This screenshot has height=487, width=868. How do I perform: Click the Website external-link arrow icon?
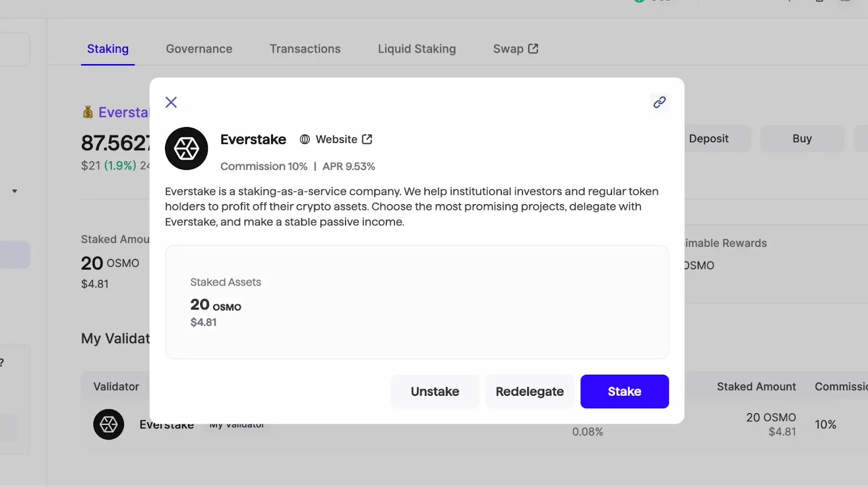click(x=367, y=139)
